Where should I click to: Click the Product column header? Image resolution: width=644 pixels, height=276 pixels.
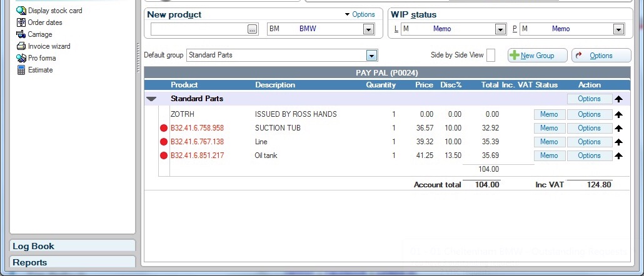pos(184,85)
